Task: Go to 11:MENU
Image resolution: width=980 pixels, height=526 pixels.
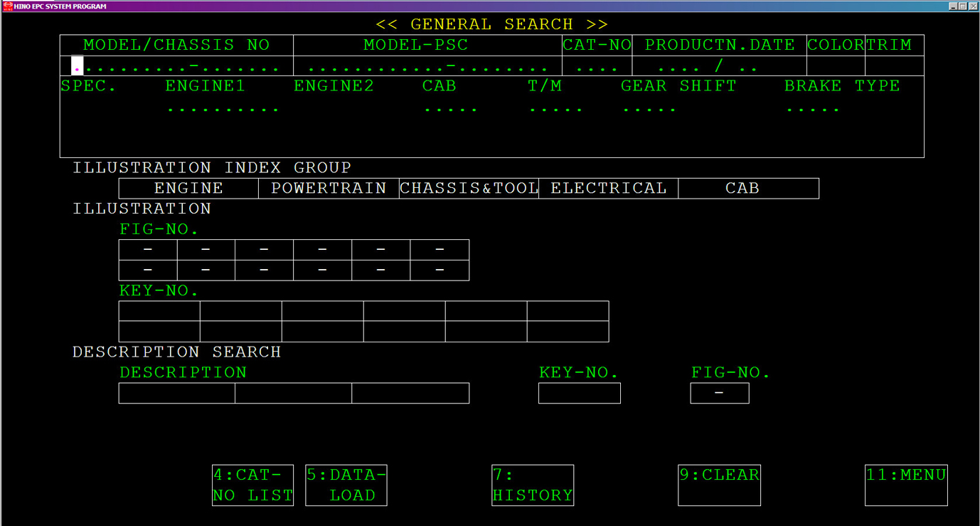Action: pyautogui.click(x=905, y=485)
